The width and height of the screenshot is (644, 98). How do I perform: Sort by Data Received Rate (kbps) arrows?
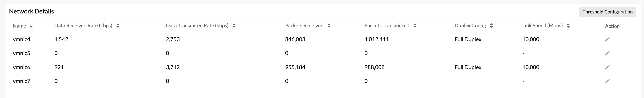click(118, 26)
